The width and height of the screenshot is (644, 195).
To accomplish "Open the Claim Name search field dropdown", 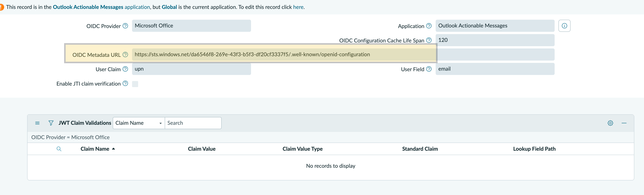I will tap(139, 123).
